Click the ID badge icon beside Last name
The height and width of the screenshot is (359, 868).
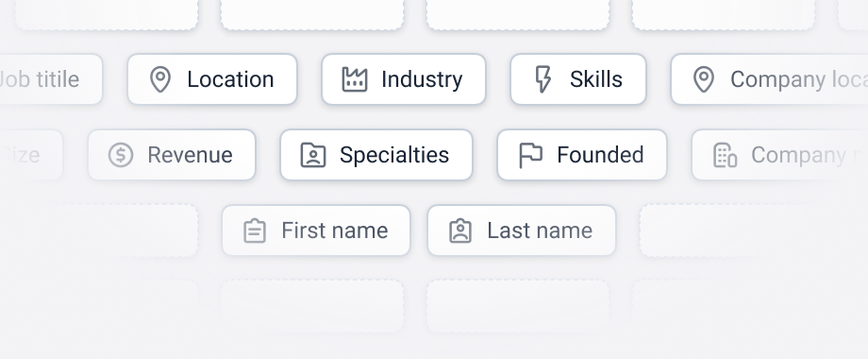[x=460, y=231]
